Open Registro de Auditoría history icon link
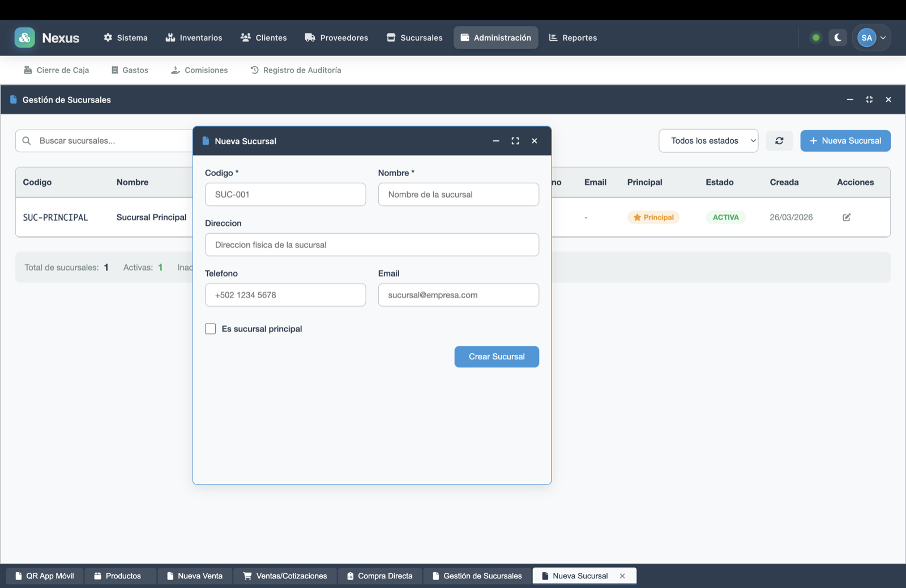 [255, 70]
